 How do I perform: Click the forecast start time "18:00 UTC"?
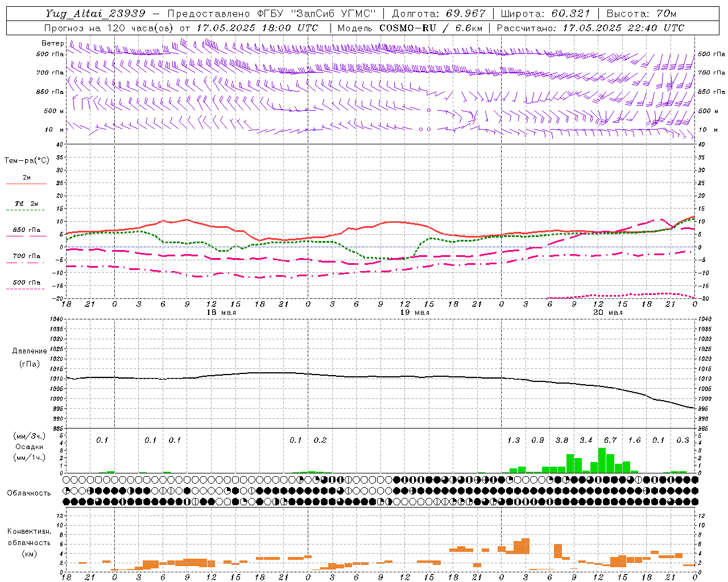(x=289, y=28)
